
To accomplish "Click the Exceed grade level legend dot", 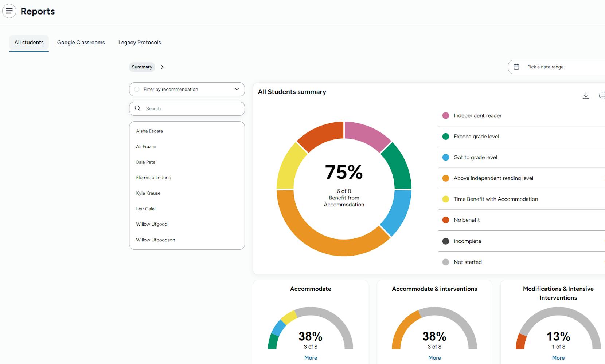I will tap(445, 136).
